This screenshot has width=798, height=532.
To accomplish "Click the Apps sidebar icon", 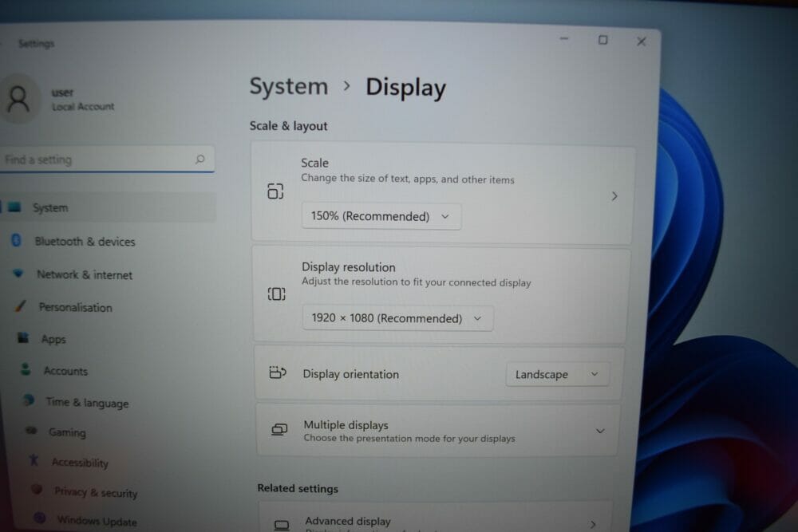I will [x=23, y=337].
